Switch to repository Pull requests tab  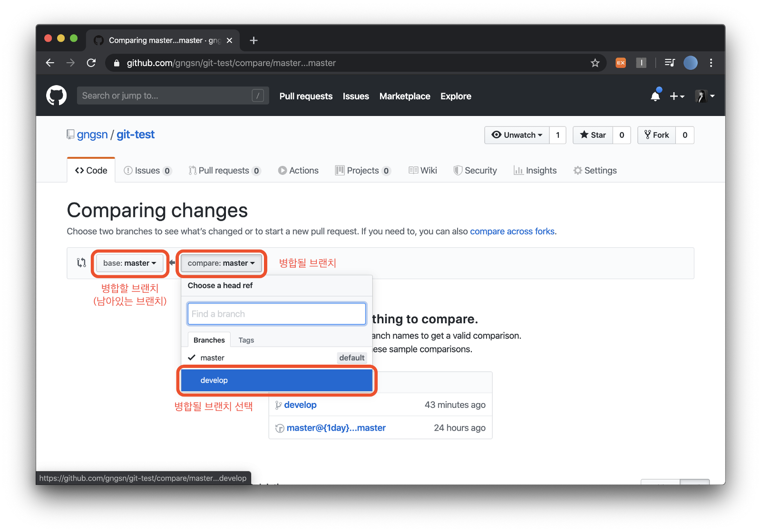coord(224,170)
